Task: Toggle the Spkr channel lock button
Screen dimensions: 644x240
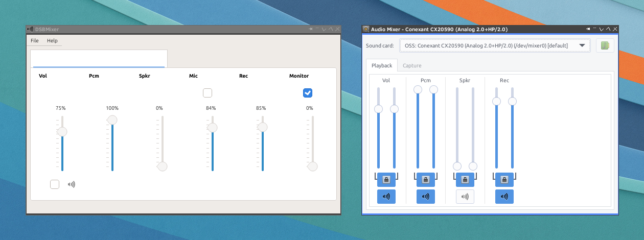Action: [x=465, y=180]
